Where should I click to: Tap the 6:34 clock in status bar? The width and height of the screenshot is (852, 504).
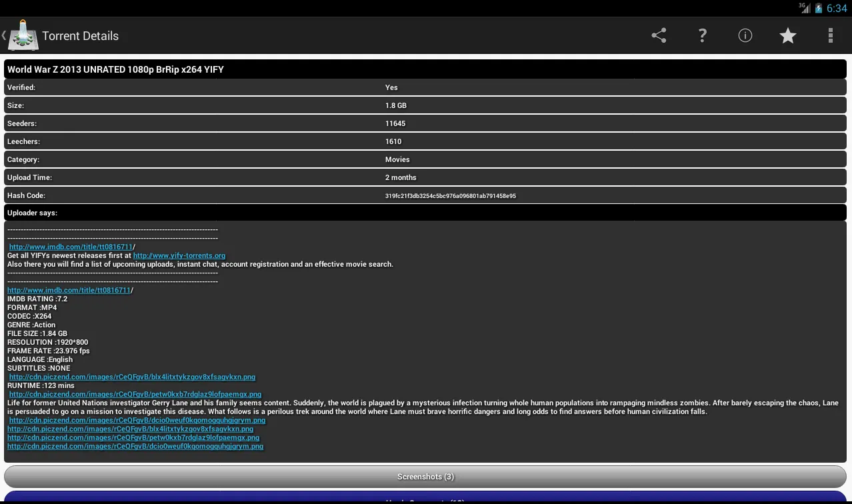[837, 8]
